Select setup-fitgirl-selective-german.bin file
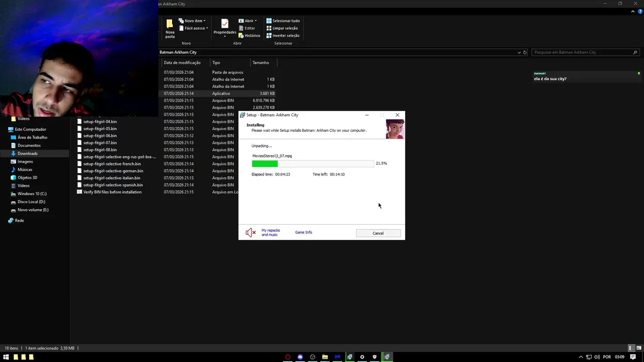This screenshot has height=362, width=644. (x=113, y=171)
